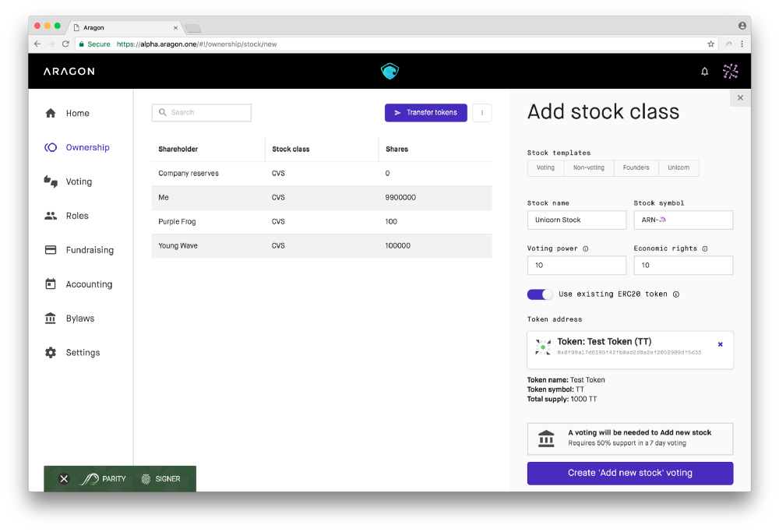Click the 100000 shares value
This screenshot has height=532, width=779.
[397, 246]
